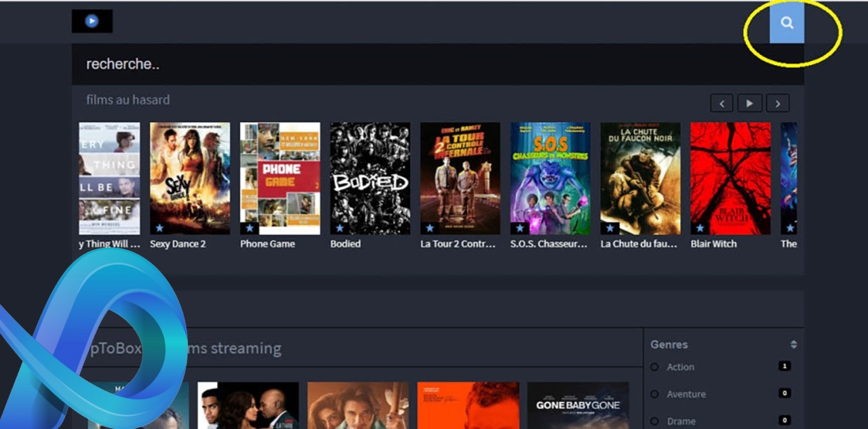The height and width of the screenshot is (429, 868).
Task: Open Every Thing Will Be Fine poster
Action: point(109,178)
